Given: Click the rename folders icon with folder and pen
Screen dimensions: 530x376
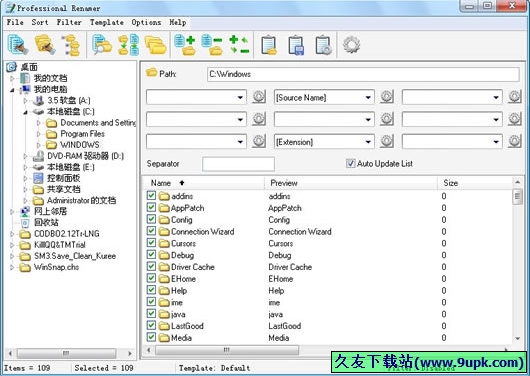Looking at the screenshot, I should [45, 45].
